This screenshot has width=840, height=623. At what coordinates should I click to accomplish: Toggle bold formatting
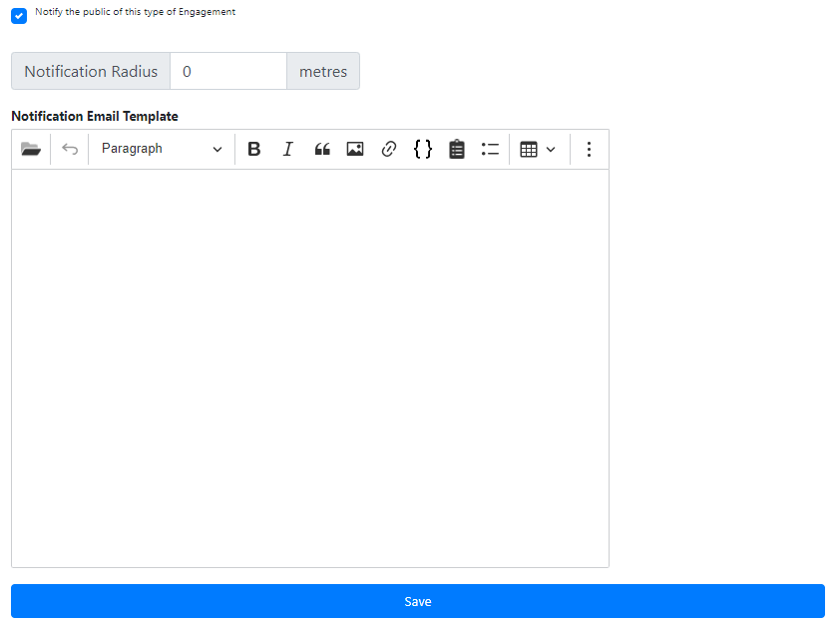pos(254,149)
